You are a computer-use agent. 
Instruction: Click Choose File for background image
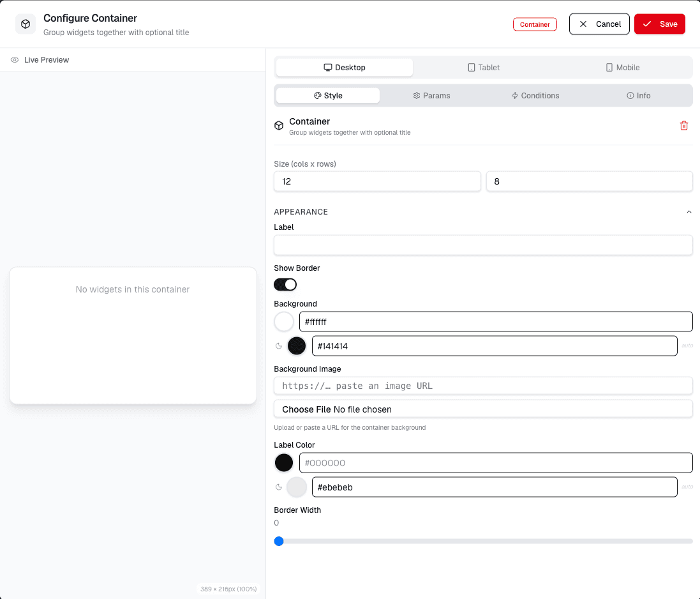point(306,409)
